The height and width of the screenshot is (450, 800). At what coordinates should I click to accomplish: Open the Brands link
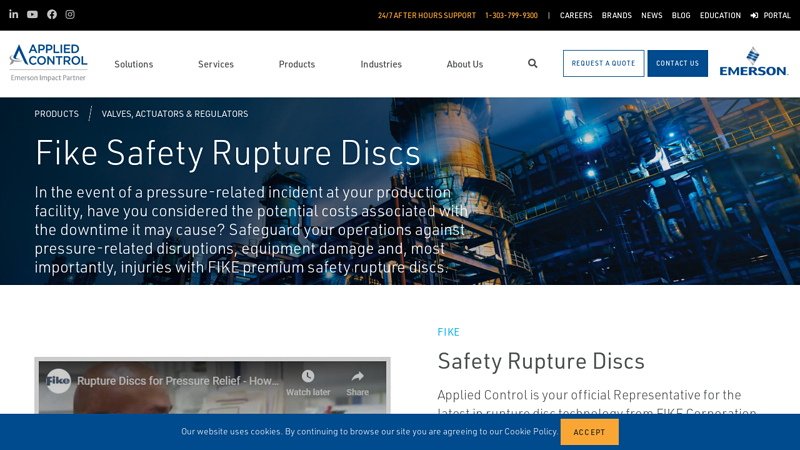click(616, 15)
